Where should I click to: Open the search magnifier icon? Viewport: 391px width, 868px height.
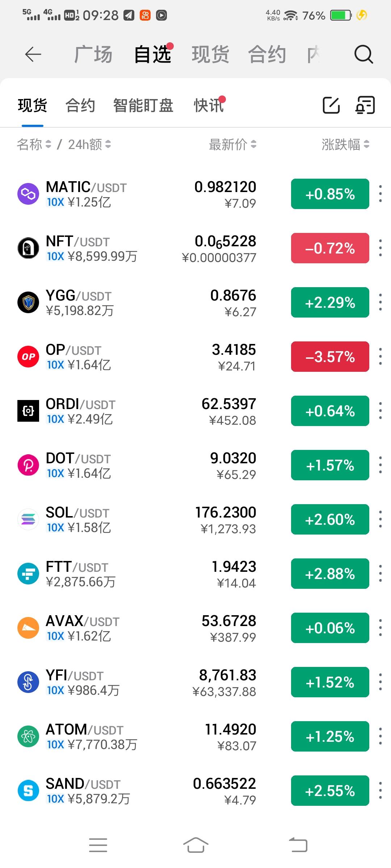click(363, 55)
